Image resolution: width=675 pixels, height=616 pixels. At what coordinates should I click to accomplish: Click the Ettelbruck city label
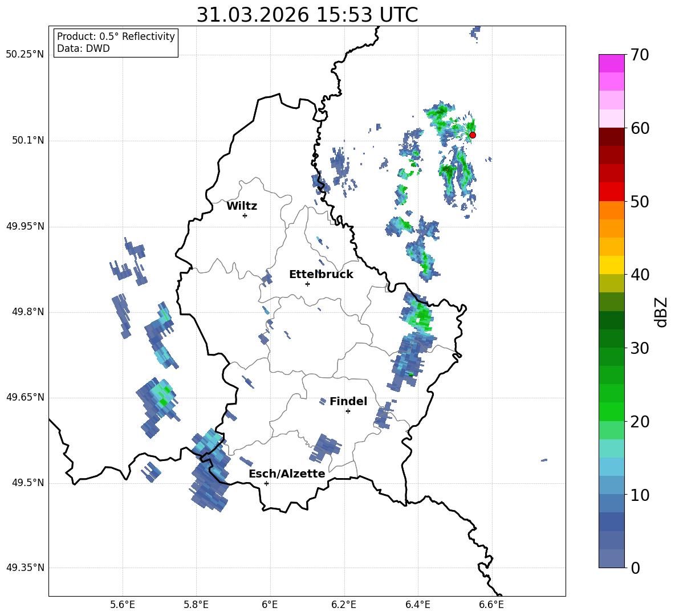point(321,275)
